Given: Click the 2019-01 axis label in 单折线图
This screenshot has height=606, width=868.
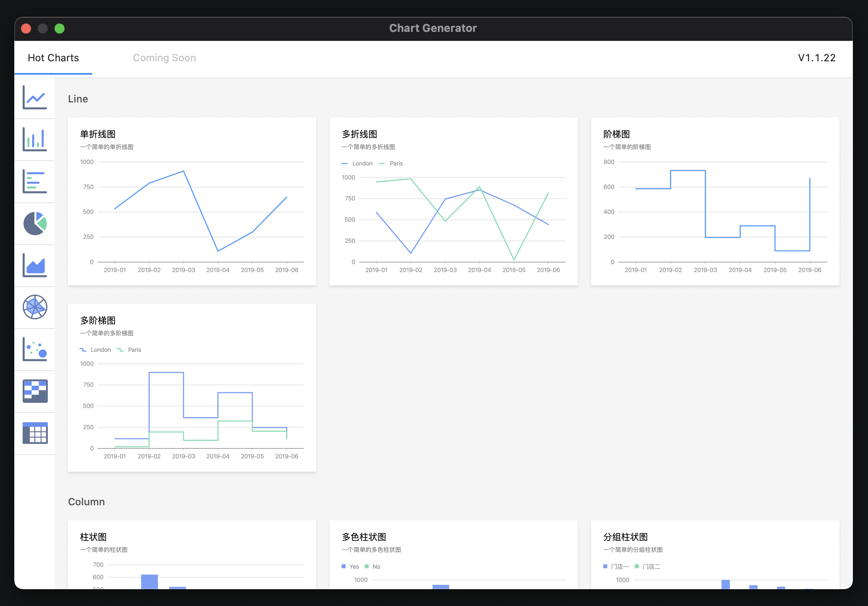Looking at the screenshot, I should click(115, 270).
